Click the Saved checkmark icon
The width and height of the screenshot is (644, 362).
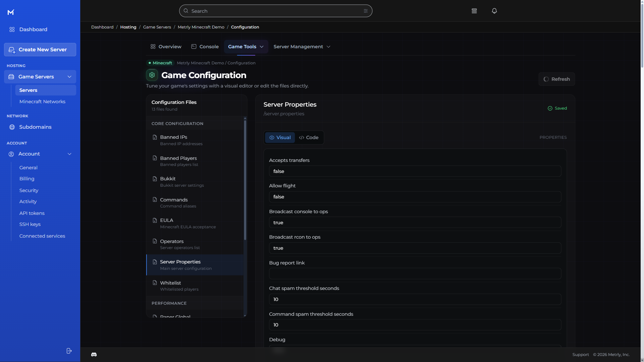(550, 108)
